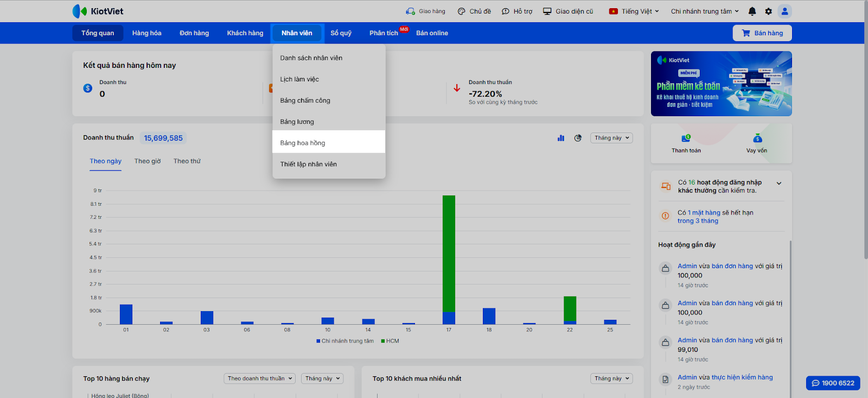Switch to the bar chart view icon

tap(561, 138)
